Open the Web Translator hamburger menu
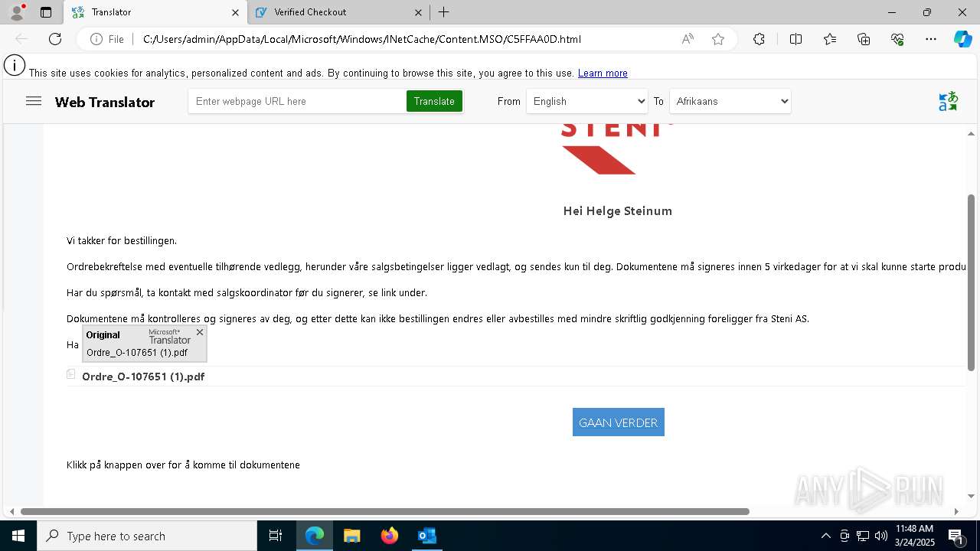The image size is (980, 551). click(34, 101)
